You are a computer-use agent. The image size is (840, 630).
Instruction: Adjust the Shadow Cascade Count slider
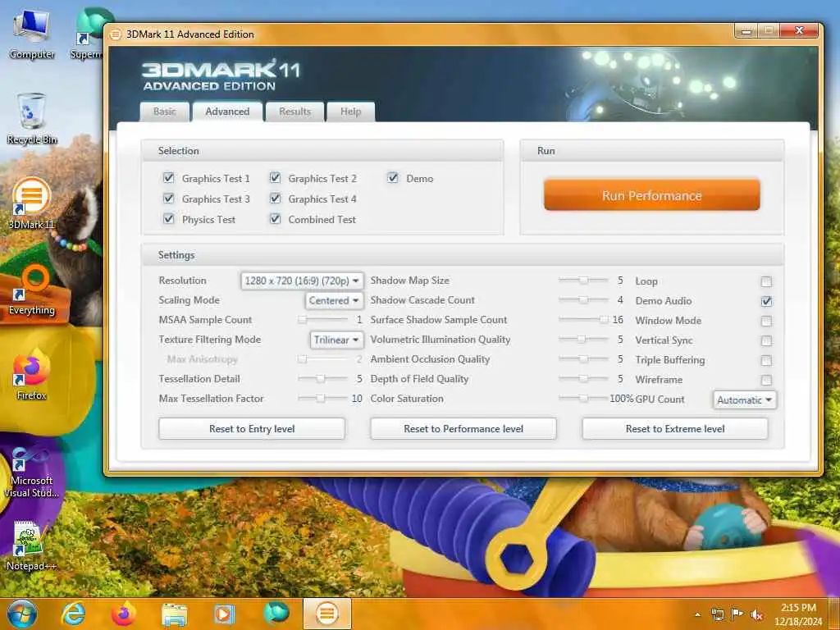coord(583,300)
